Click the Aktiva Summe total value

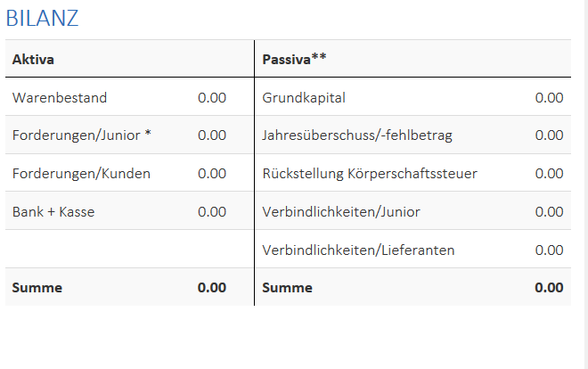point(212,288)
